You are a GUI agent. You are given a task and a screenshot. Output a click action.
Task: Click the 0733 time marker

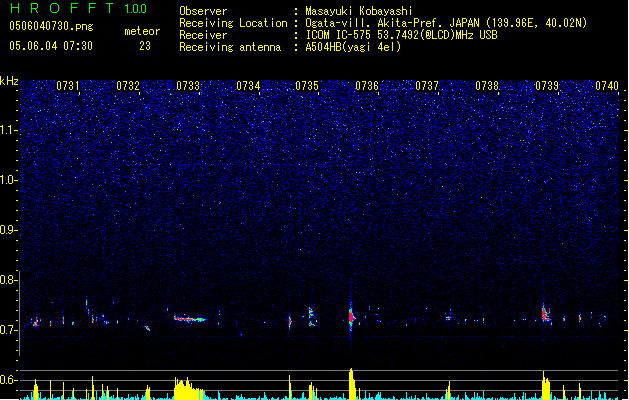coord(188,86)
